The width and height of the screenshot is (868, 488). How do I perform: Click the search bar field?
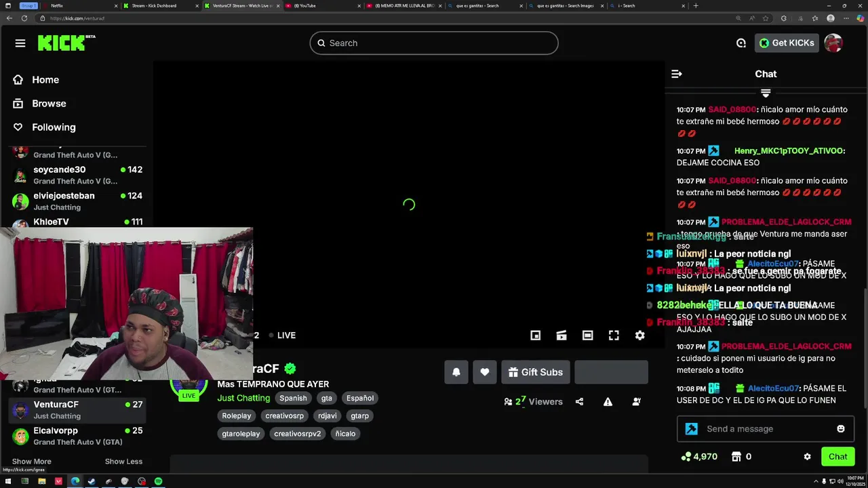(434, 43)
